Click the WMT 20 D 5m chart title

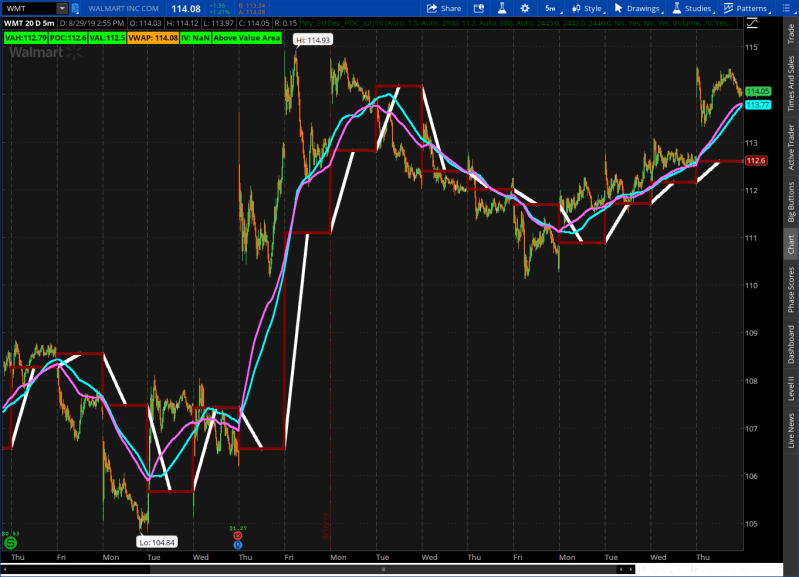click(29, 23)
